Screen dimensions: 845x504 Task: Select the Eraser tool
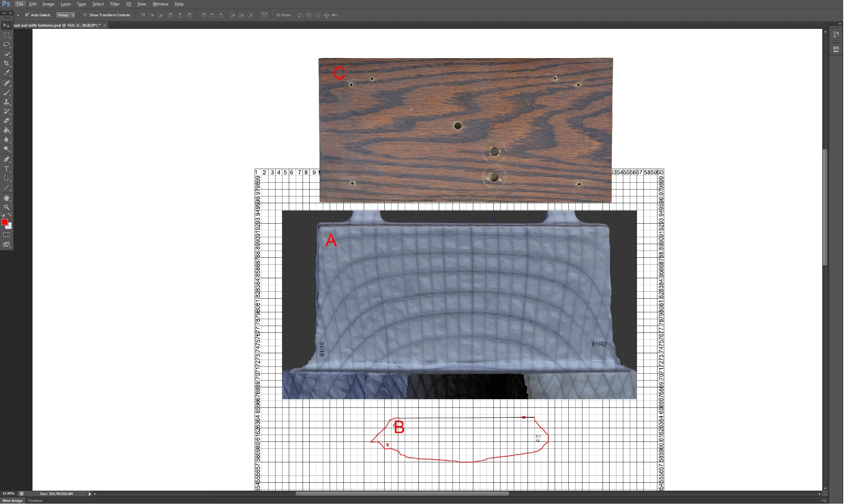point(6,121)
